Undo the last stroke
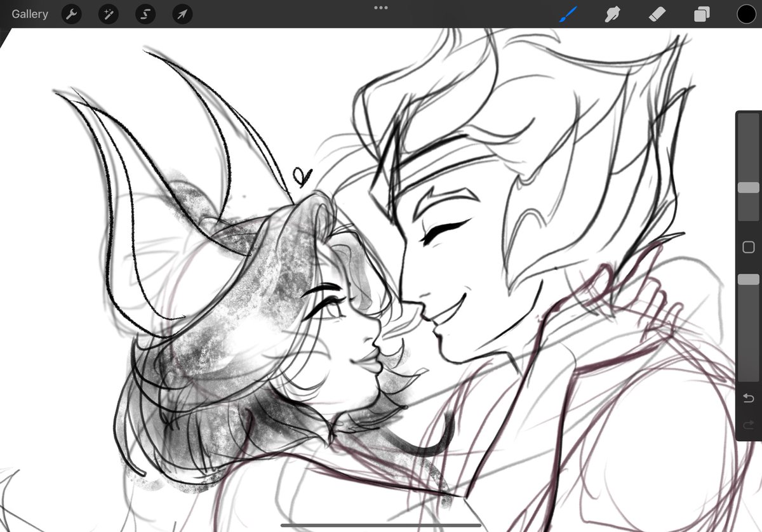 click(x=748, y=398)
